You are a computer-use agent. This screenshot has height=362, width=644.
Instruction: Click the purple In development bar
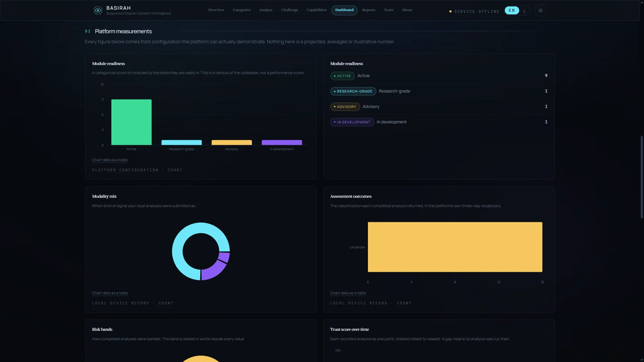(x=282, y=142)
